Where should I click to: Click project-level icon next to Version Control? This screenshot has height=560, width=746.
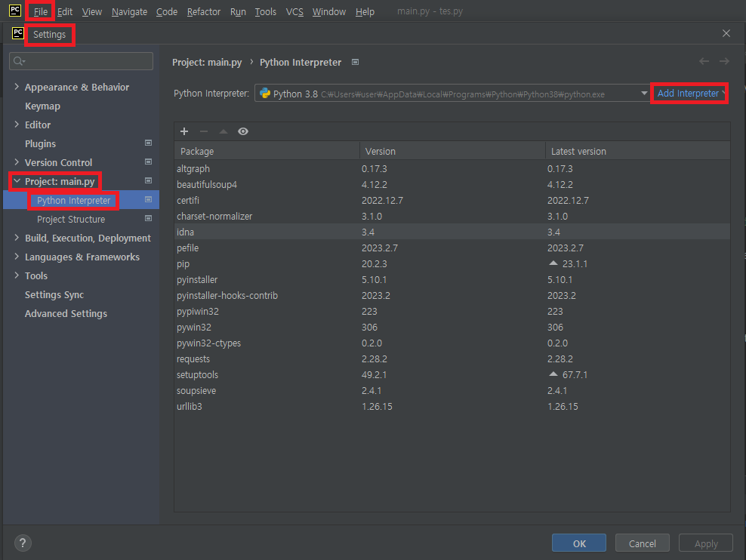point(149,162)
